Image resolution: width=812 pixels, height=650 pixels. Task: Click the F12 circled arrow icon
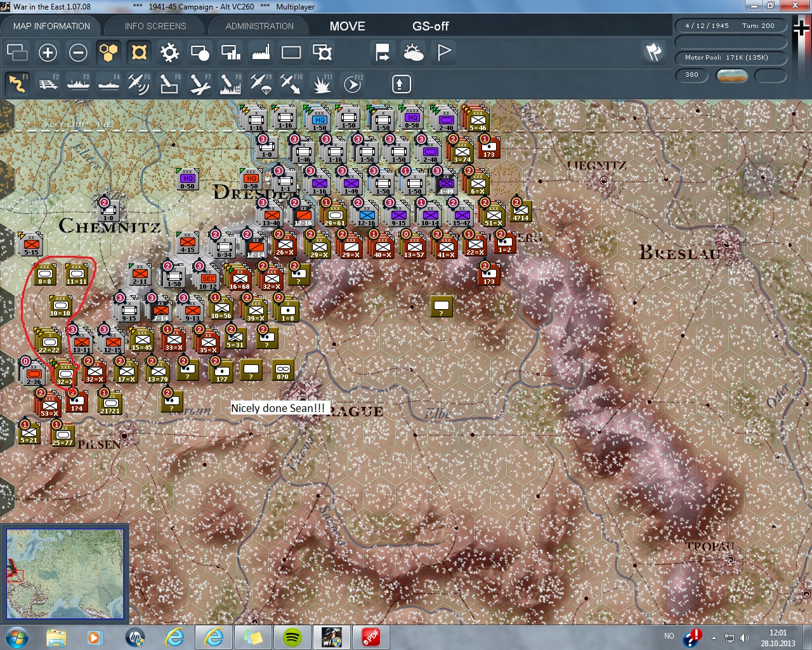pyautogui.click(x=352, y=84)
